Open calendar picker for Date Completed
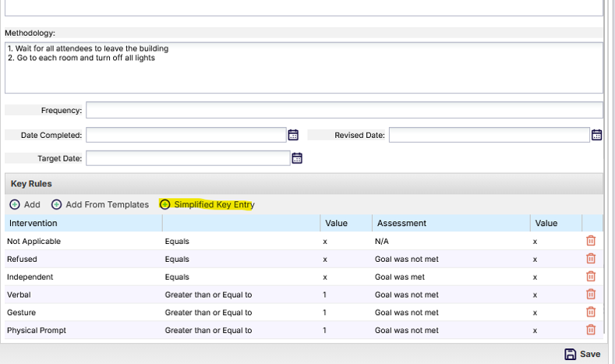Screen dimensions: 615x364 tap(293, 135)
